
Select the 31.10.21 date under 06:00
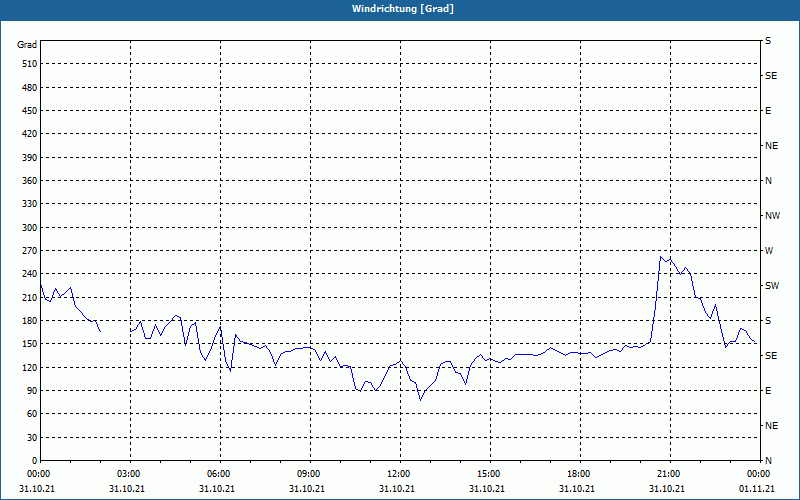[x=216, y=489]
